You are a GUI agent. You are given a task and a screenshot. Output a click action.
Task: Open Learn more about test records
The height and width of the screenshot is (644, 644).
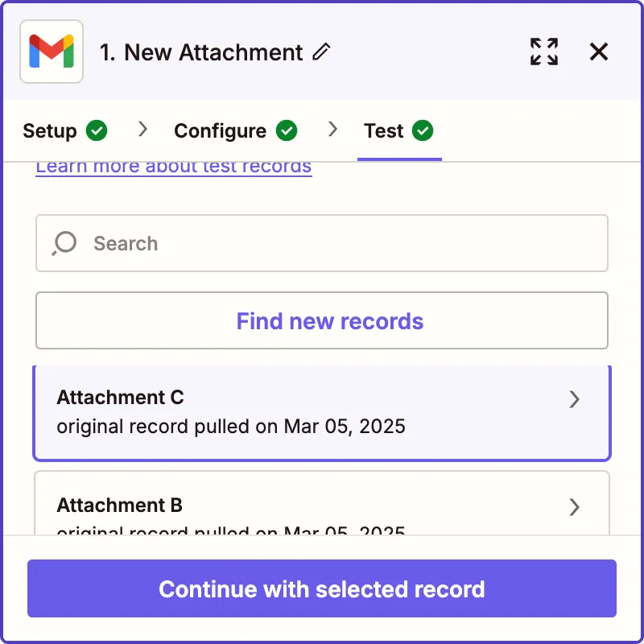[x=173, y=166]
